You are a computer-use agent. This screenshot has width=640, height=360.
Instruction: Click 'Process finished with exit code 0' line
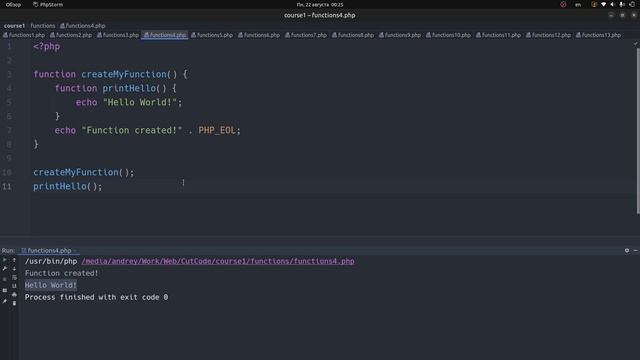pos(96,297)
